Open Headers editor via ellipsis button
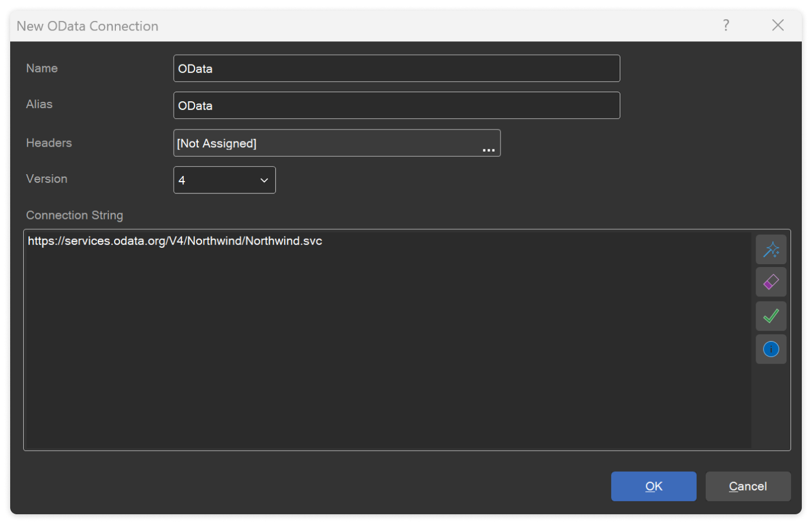This screenshot has width=812, height=525. point(489,149)
